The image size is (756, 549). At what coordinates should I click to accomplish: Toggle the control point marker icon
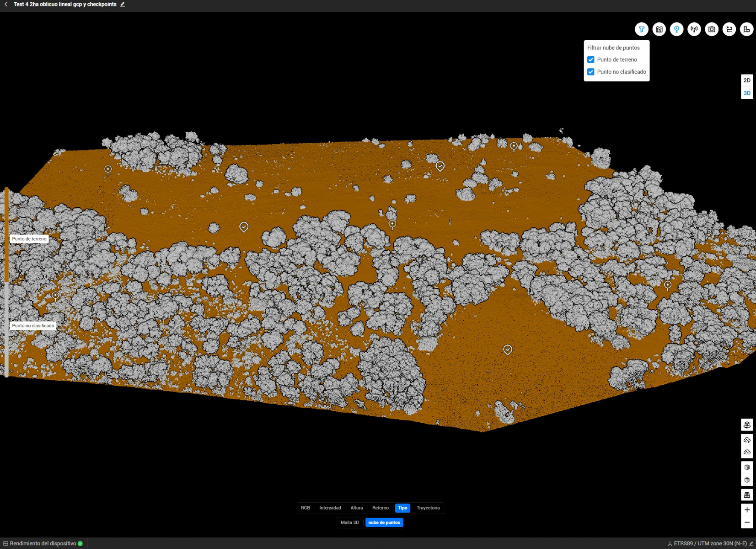pyautogui.click(x=676, y=29)
